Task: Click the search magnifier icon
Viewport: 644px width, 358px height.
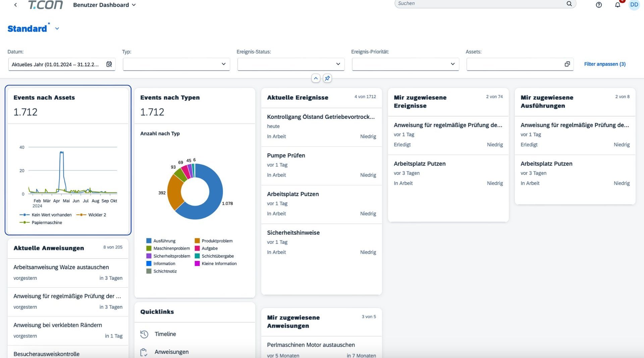Action: tap(569, 4)
